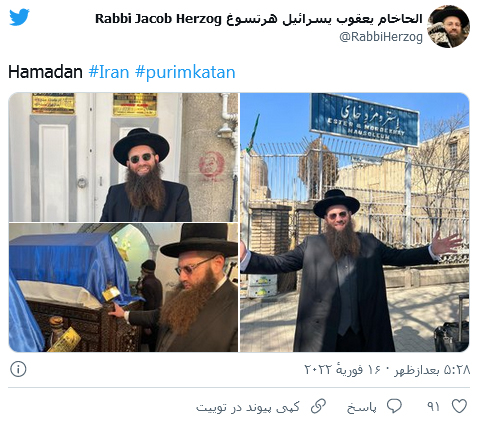
Task: Click the info circle icon
Action: [18, 369]
